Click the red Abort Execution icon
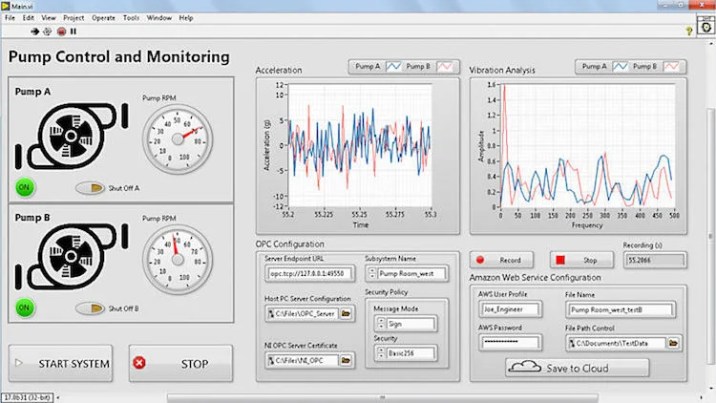 click(x=61, y=31)
